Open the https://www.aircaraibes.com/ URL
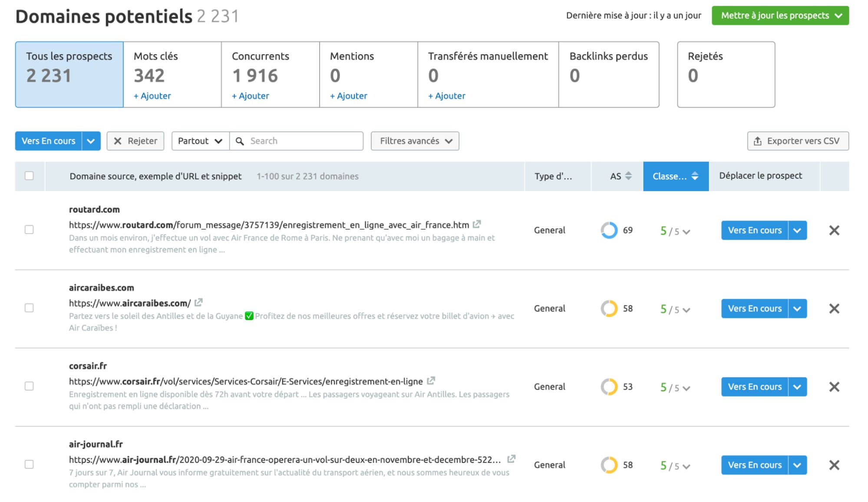Viewport: 868px width, 502px height. coord(130,303)
